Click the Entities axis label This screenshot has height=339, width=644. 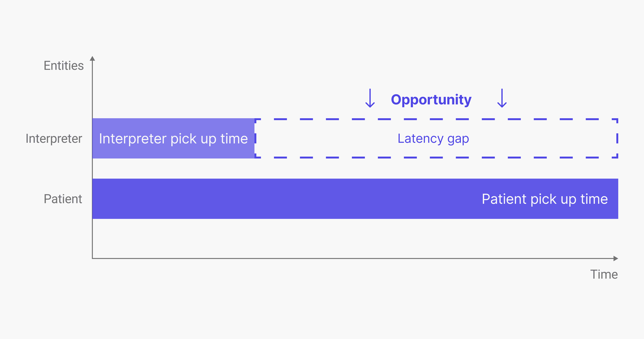[x=64, y=66]
